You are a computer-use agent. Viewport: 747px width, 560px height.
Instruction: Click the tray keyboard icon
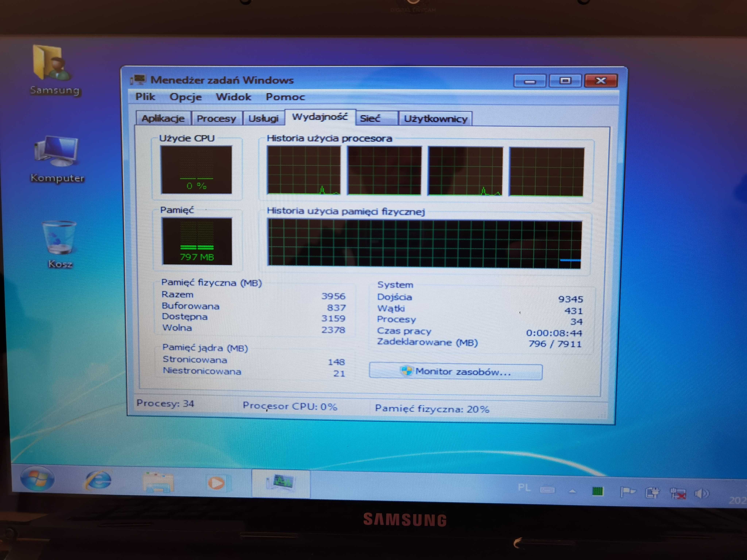click(x=547, y=490)
